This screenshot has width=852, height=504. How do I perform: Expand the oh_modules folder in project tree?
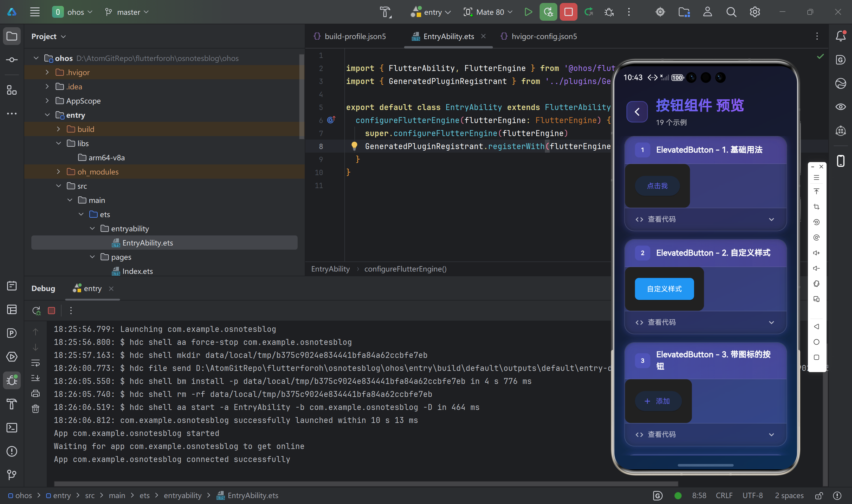(58, 172)
